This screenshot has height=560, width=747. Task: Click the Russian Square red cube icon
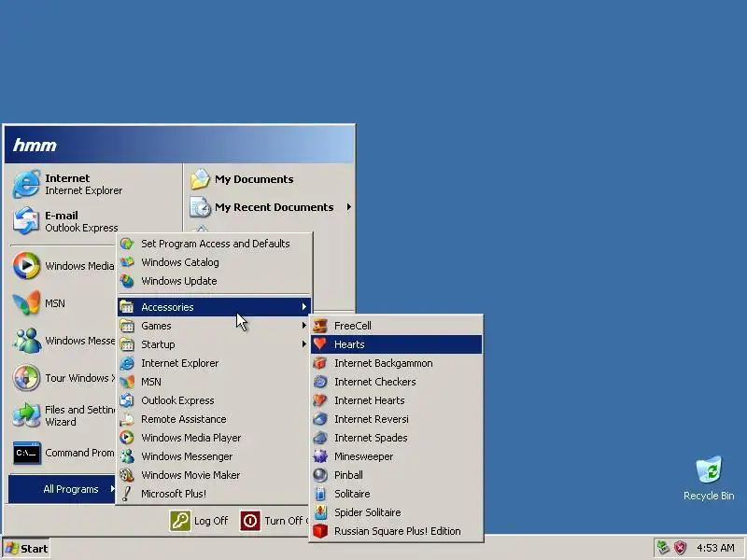pos(320,531)
